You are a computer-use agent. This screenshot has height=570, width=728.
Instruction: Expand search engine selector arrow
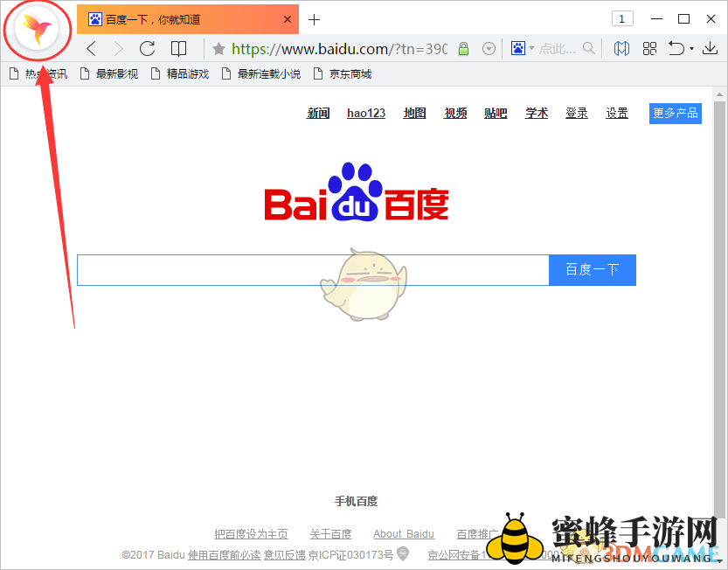click(531, 48)
